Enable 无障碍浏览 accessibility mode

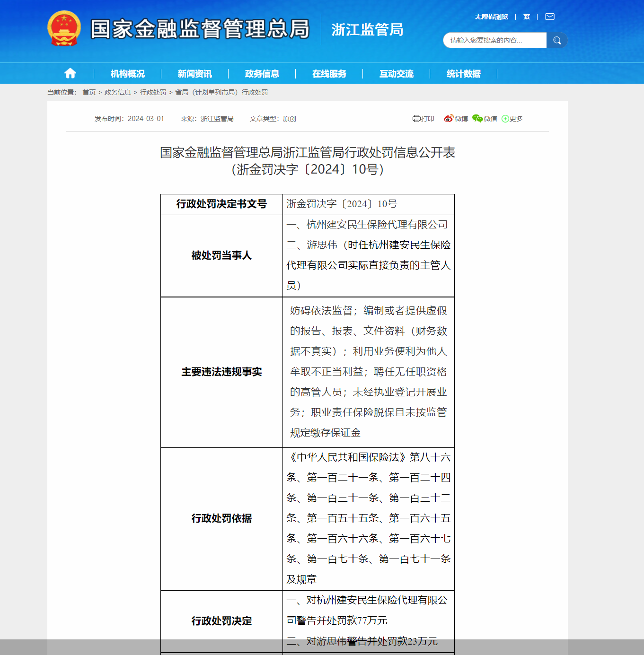point(491,17)
